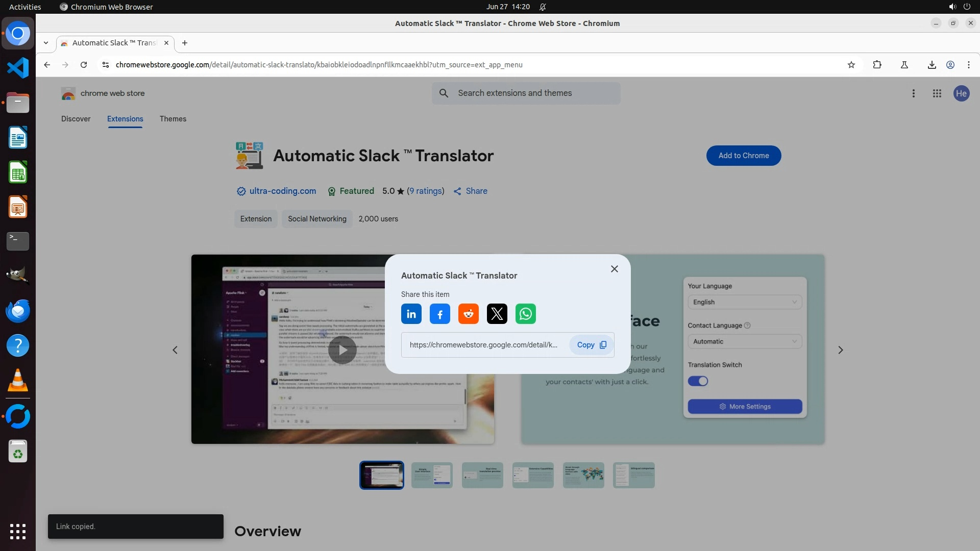Bookmark this page with star icon
This screenshot has width=980, height=551.
851,65
